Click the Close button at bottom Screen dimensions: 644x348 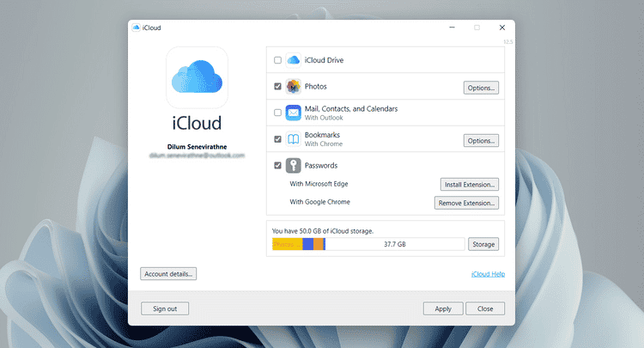[485, 308]
